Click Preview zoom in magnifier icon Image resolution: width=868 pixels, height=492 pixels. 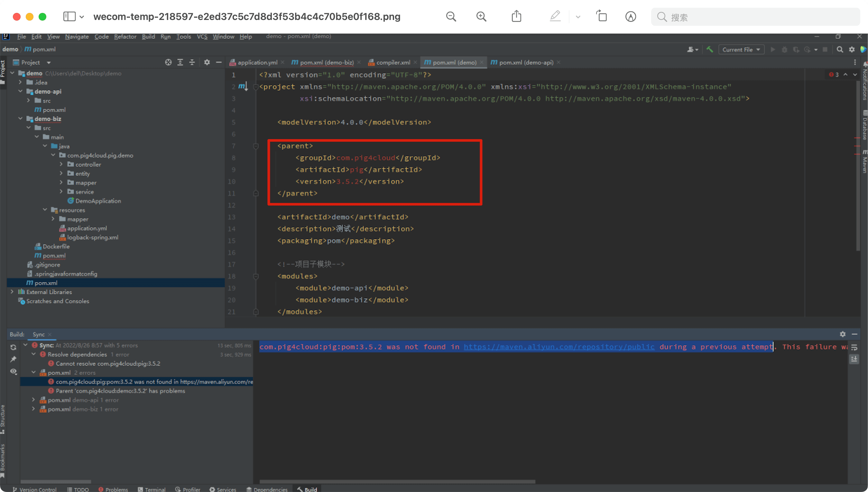481,16
